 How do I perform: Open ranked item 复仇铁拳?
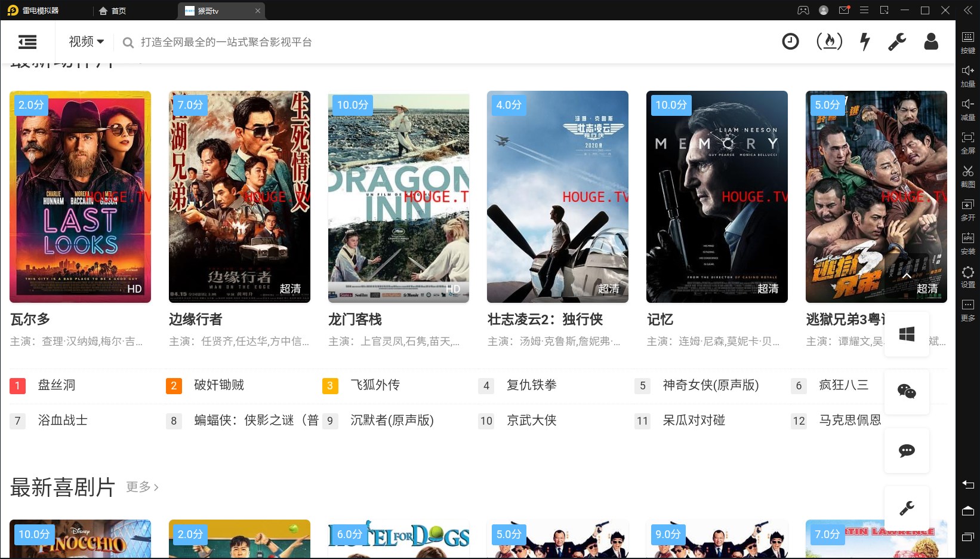coord(531,385)
